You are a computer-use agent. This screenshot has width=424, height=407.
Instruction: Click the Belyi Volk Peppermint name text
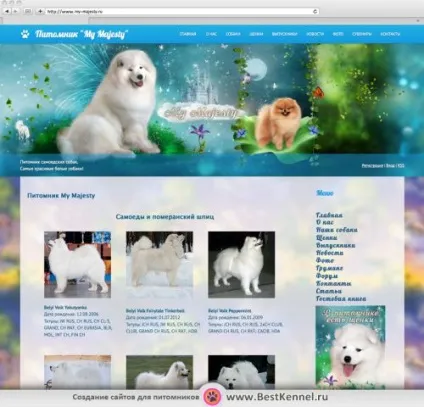(230, 311)
